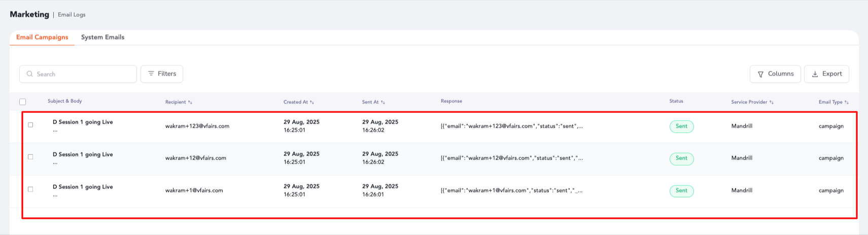The height and width of the screenshot is (235, 868).
Task: Toggle the select-all header checkbox
Action: (22, 102)
